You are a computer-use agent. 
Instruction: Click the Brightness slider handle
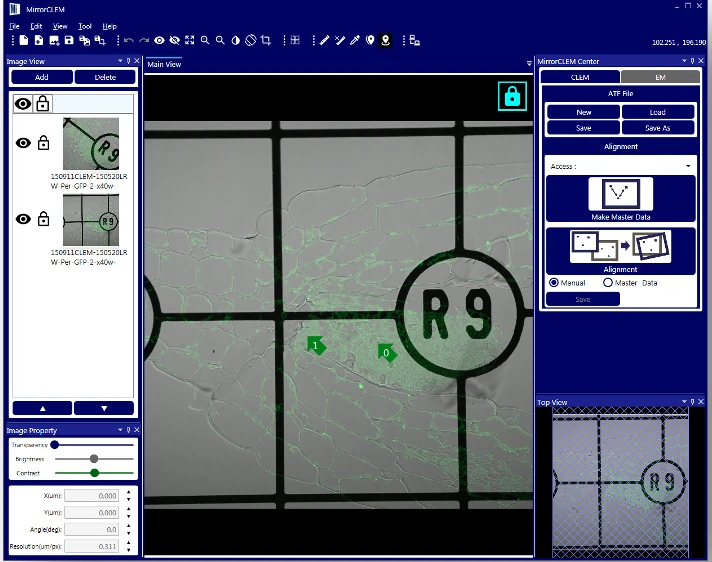[x=94, y=458]
